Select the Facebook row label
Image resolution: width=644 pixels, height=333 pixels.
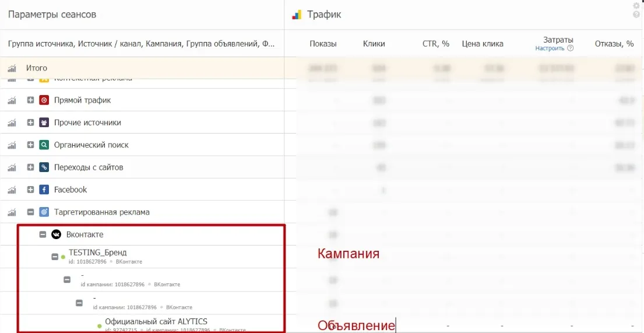71,190
